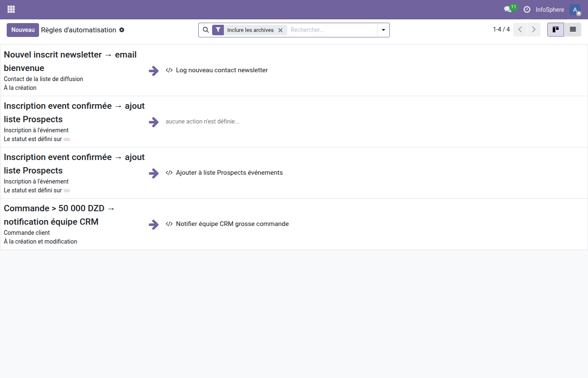
Task: Click the search magnifier icon
Action: (206, 30)
